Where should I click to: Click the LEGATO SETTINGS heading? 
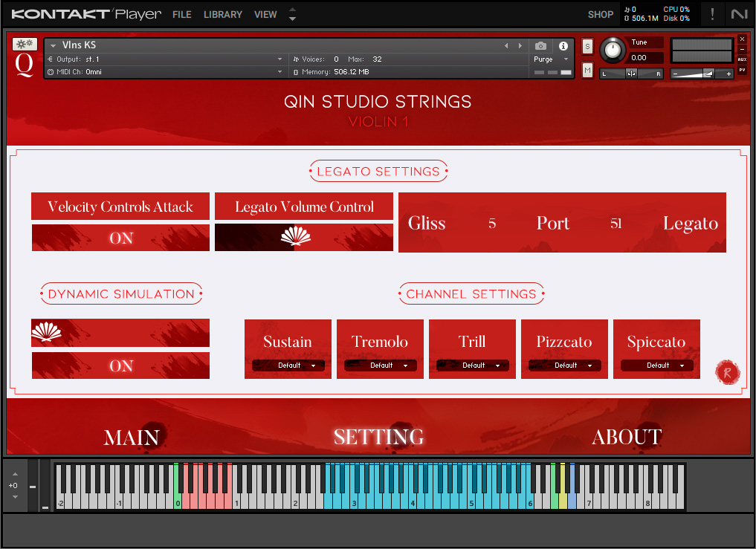pyautogui.click(x=378, y=171)
